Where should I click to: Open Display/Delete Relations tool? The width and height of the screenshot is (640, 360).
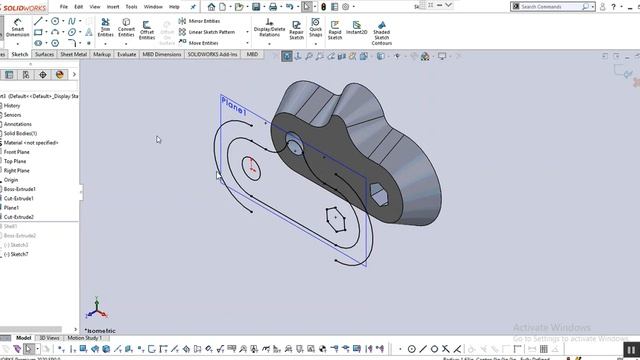[x=269, y=27]
